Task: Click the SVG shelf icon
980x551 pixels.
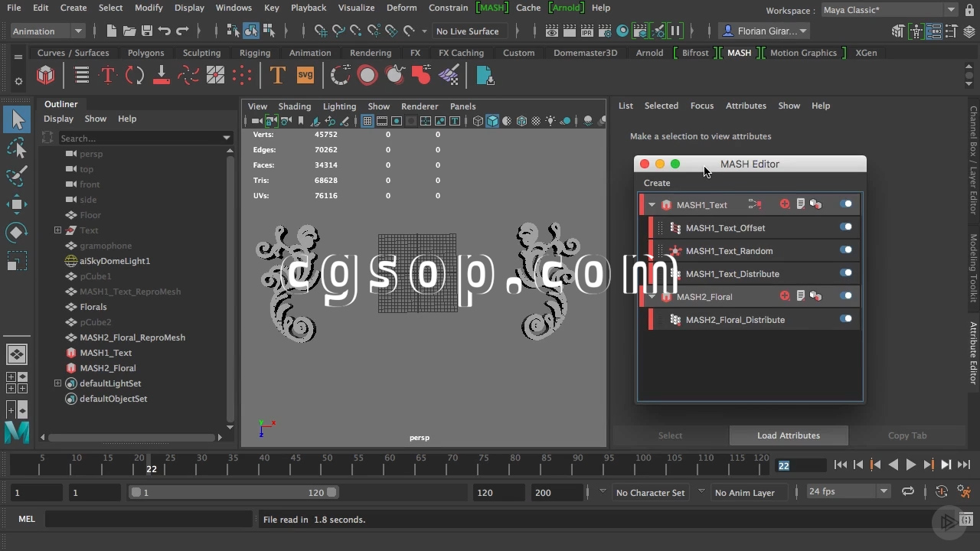Action: pyautogui.click(x=305, y=75)
